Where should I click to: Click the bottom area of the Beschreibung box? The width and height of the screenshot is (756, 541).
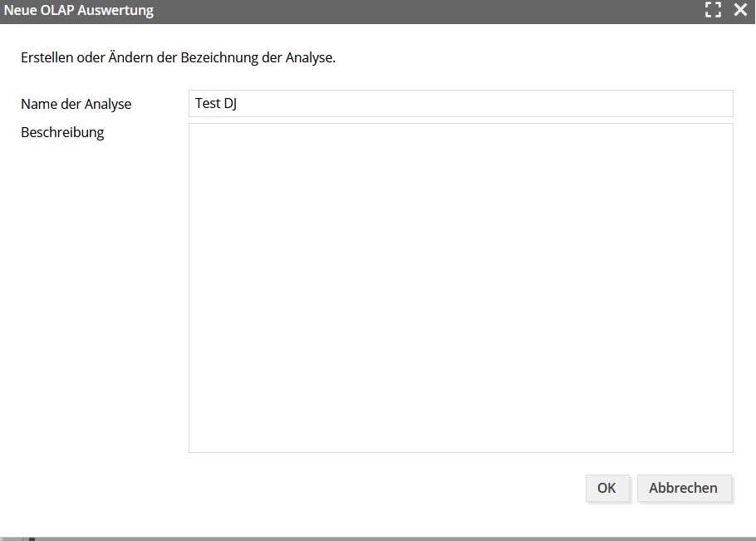461,434
